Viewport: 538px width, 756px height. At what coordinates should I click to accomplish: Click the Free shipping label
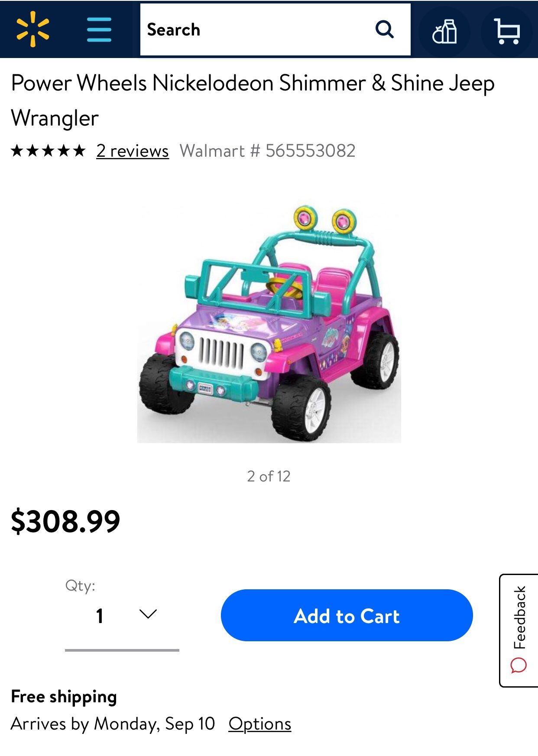click(64, 697)
